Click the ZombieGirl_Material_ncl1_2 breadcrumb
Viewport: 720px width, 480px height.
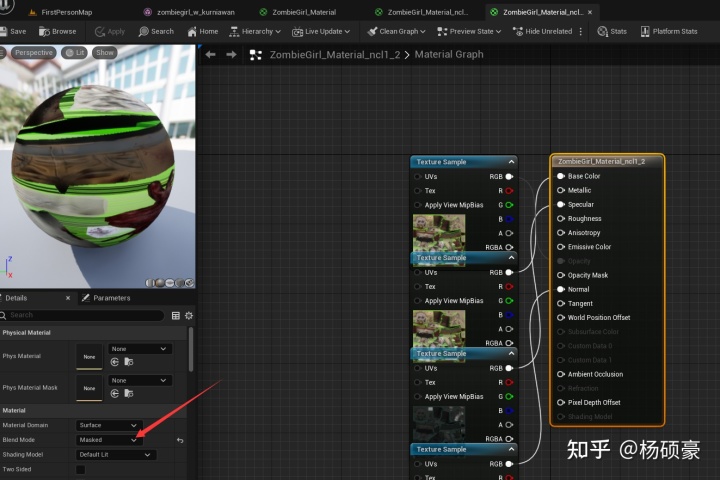click(x=335, y=55)
